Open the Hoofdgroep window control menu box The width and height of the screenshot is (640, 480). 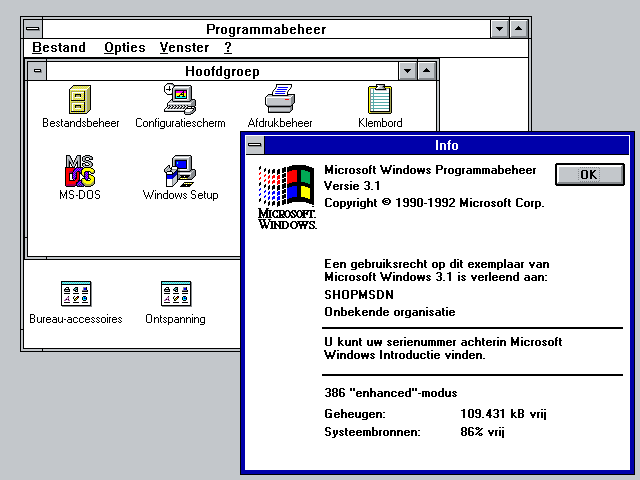pyautogui.click(x=37, y=71)
